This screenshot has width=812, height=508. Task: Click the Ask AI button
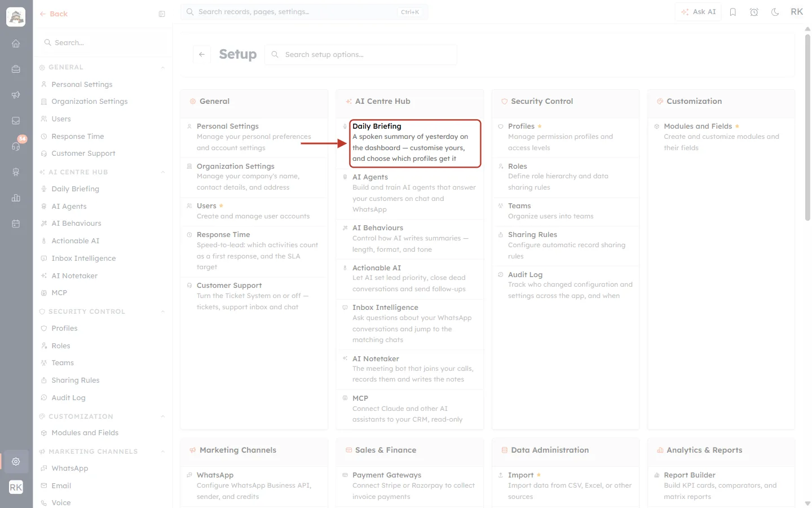click(x=698, y=12)
